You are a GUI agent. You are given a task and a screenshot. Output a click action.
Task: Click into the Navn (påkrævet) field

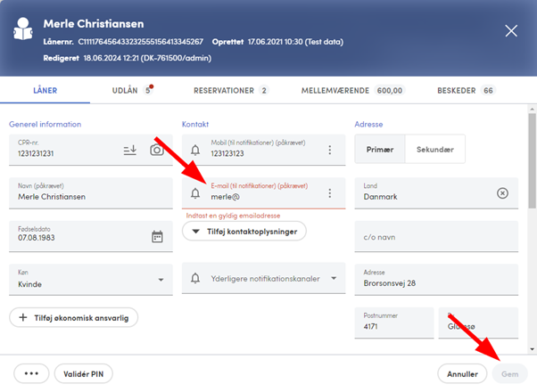pos(91,193)
